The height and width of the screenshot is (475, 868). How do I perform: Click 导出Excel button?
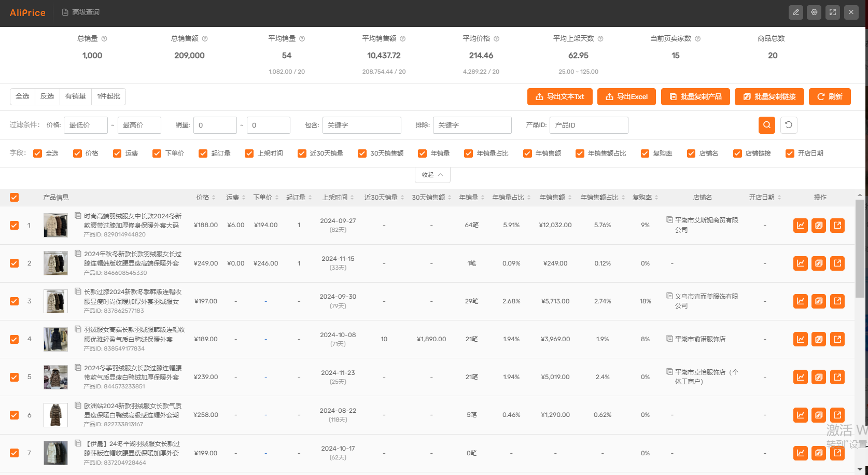pyautogui.click(x=626, y=96)
